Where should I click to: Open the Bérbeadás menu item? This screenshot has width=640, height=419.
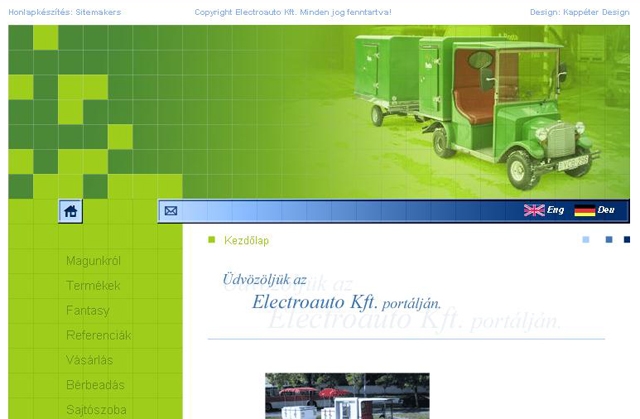click(96, 385)
